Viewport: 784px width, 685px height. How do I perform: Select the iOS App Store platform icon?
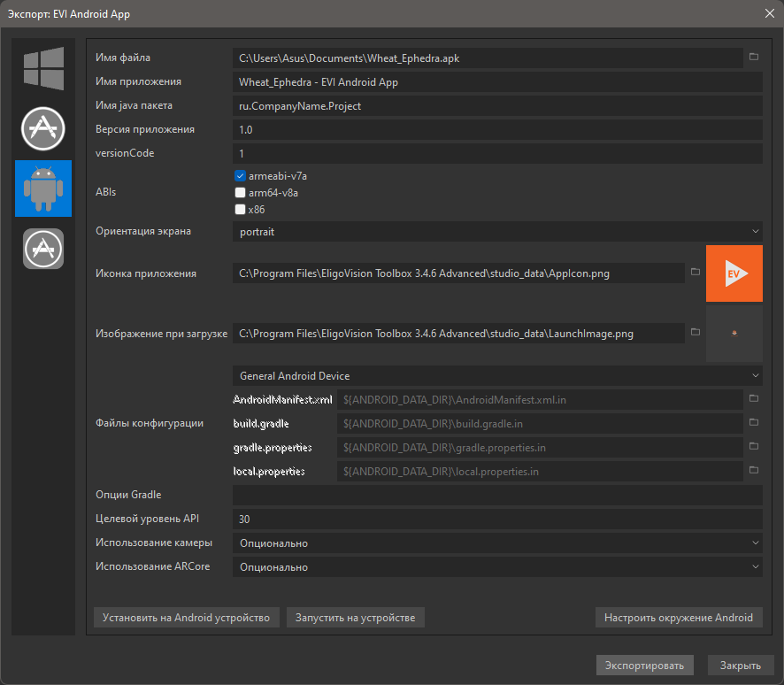tap(43, 249)
